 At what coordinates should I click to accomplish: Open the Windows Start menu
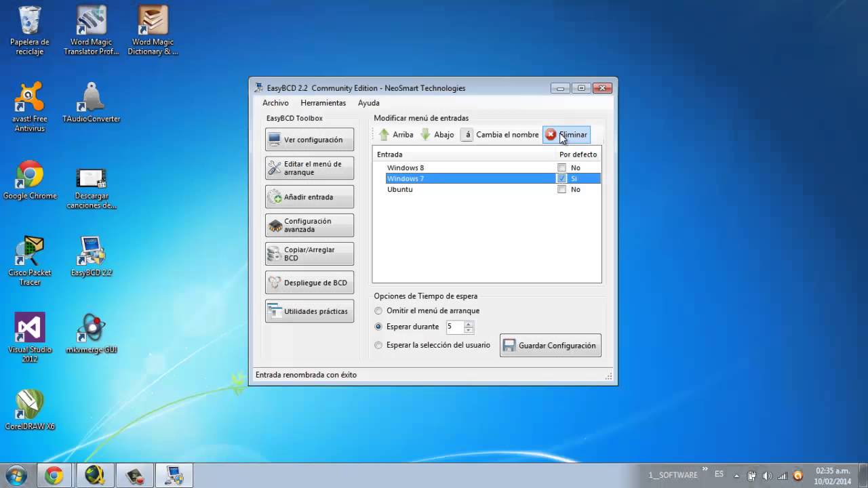click(x=16, y=475)
